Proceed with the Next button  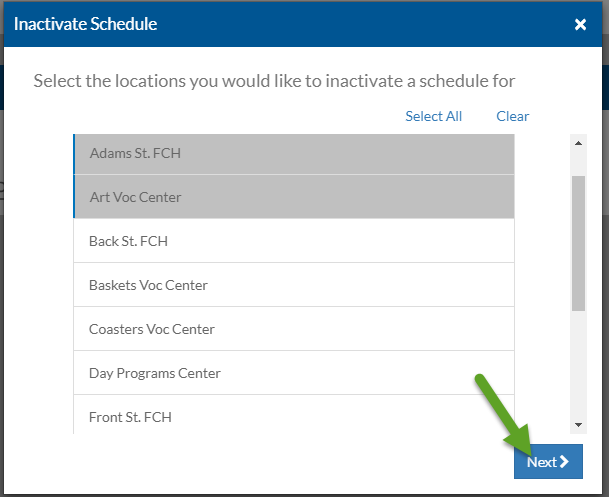[x=547, y=462]
